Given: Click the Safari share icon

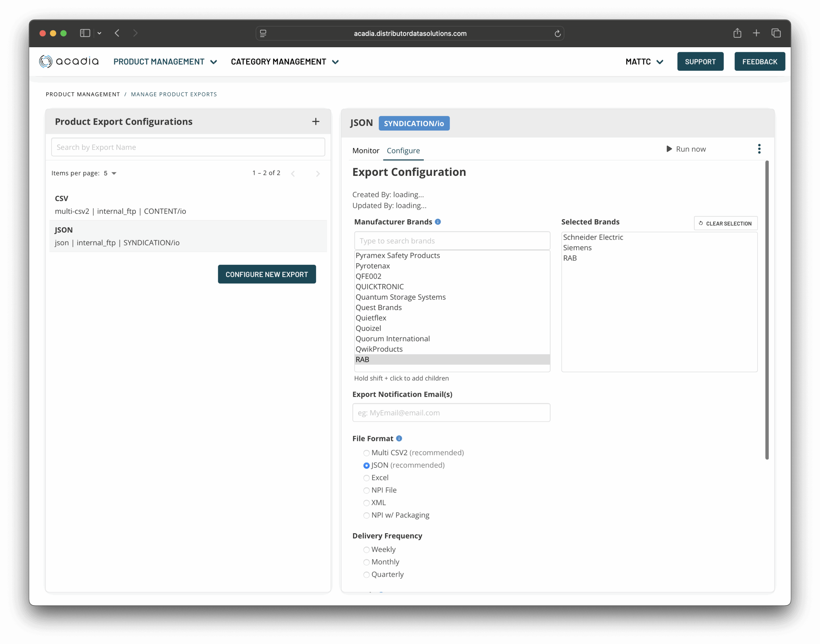Looking at the screenshot, I should coord(737,33).
